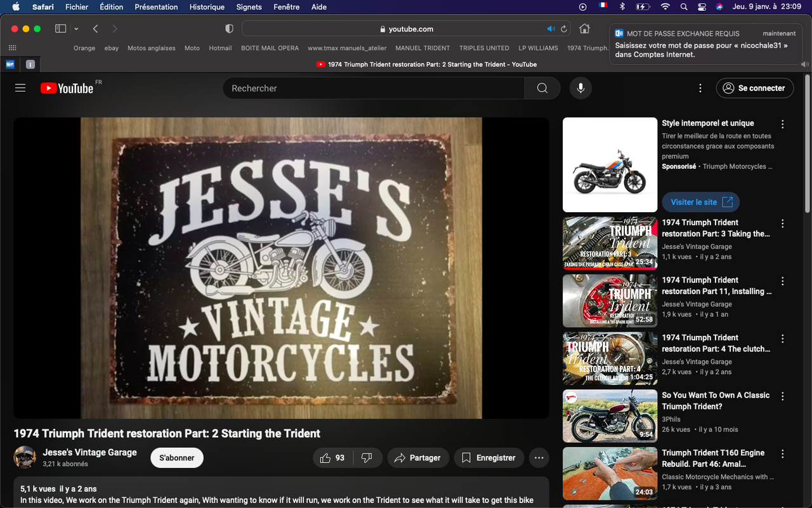Open the Jesse's Vintage Garage channel name link
Screen dimensions: 812x508
89,452
